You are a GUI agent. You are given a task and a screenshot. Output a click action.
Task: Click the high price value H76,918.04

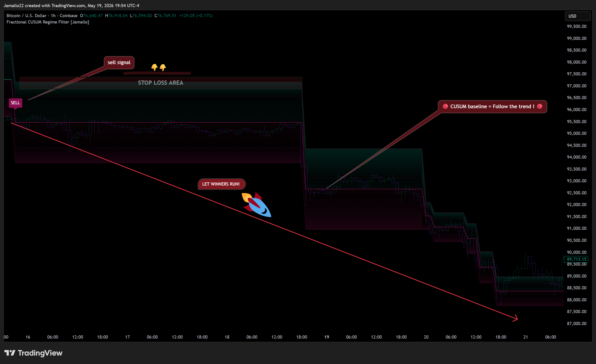(116, 16)
